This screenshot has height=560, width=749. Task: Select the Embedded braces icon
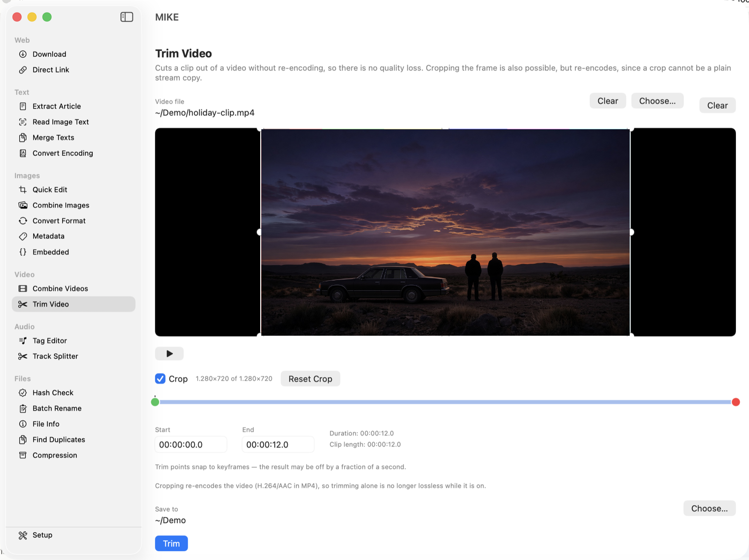click(22, 252)
